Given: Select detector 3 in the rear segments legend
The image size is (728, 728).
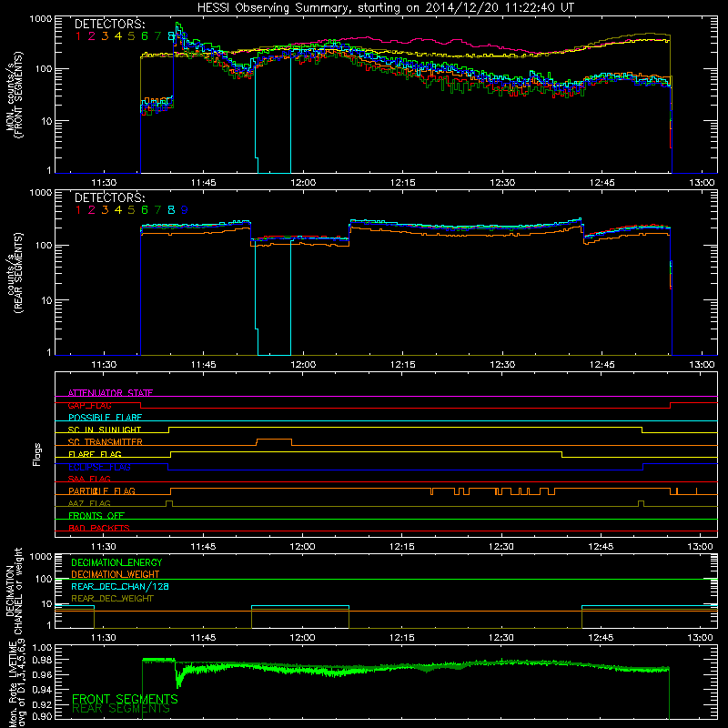Looking at the screenshot, I should pos(105,210).
